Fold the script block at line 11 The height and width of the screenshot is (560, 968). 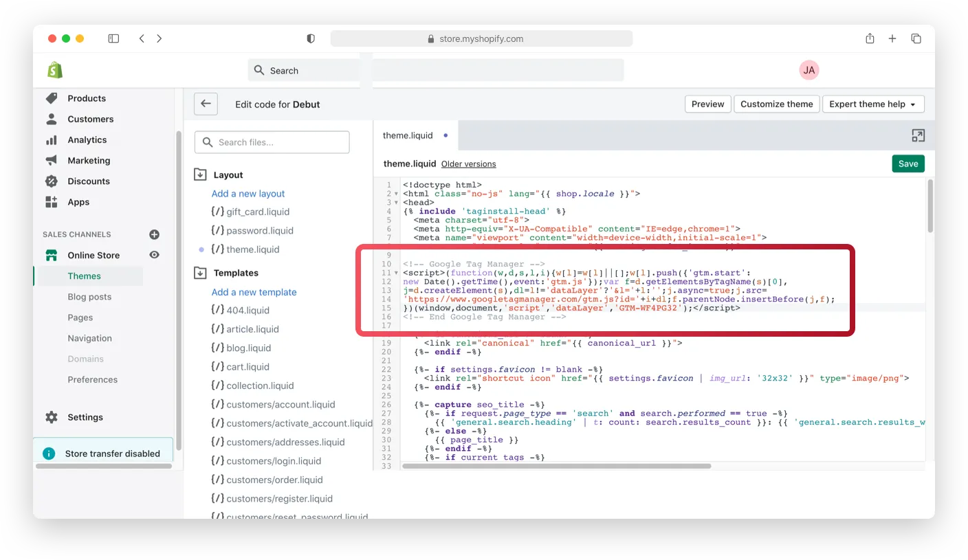tap(396, 273)
